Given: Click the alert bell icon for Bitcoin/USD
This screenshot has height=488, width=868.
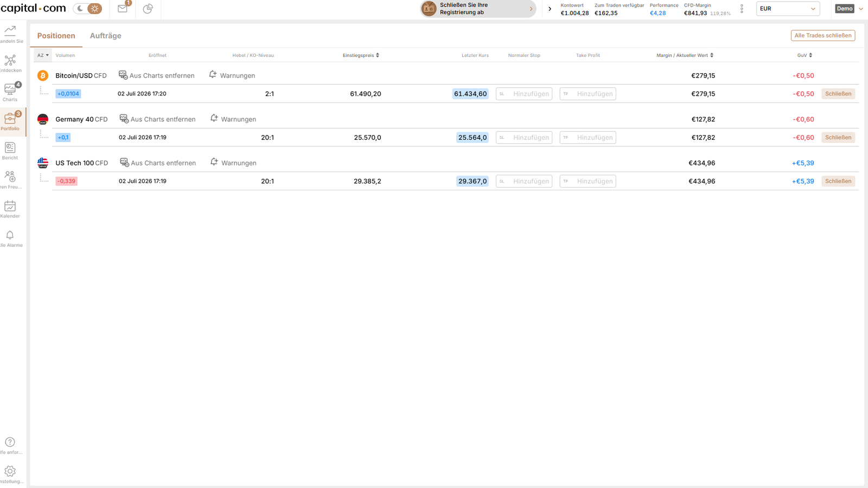Looking at the screenshot, I should point(213,74).
